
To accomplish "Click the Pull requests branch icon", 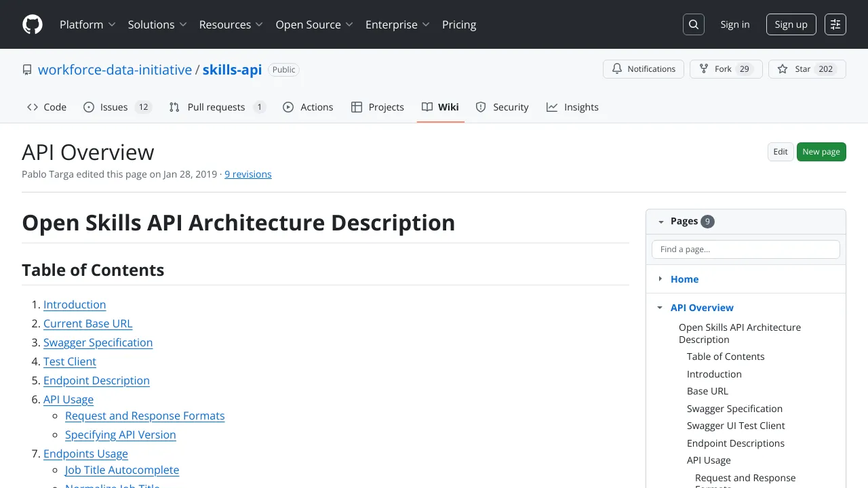I will click(x=174, y=107).
